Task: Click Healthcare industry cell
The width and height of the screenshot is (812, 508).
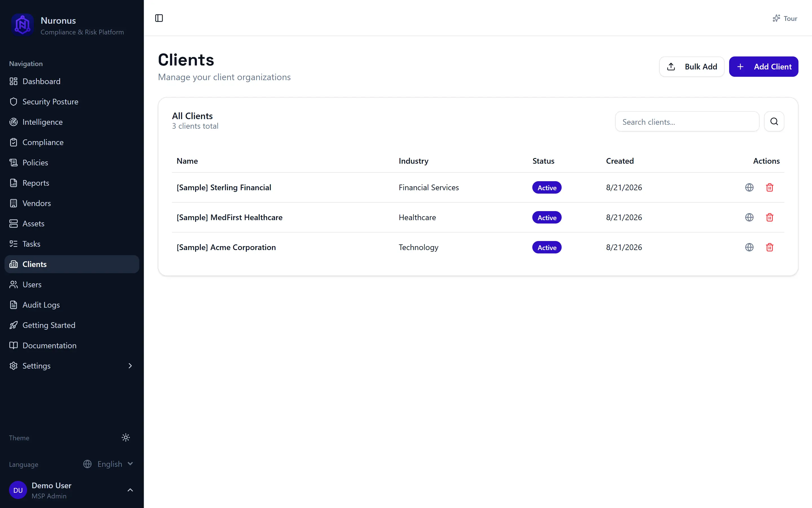Action: [417, 217]
